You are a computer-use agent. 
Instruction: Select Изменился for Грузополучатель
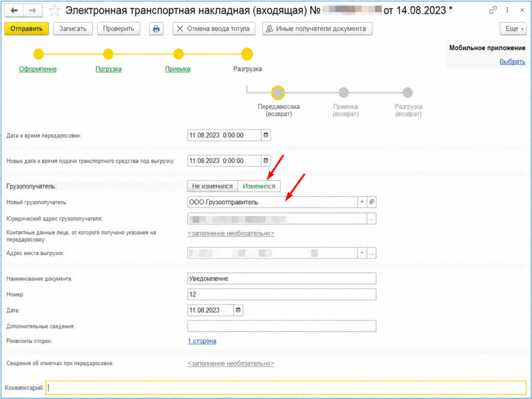click(259, 187)
